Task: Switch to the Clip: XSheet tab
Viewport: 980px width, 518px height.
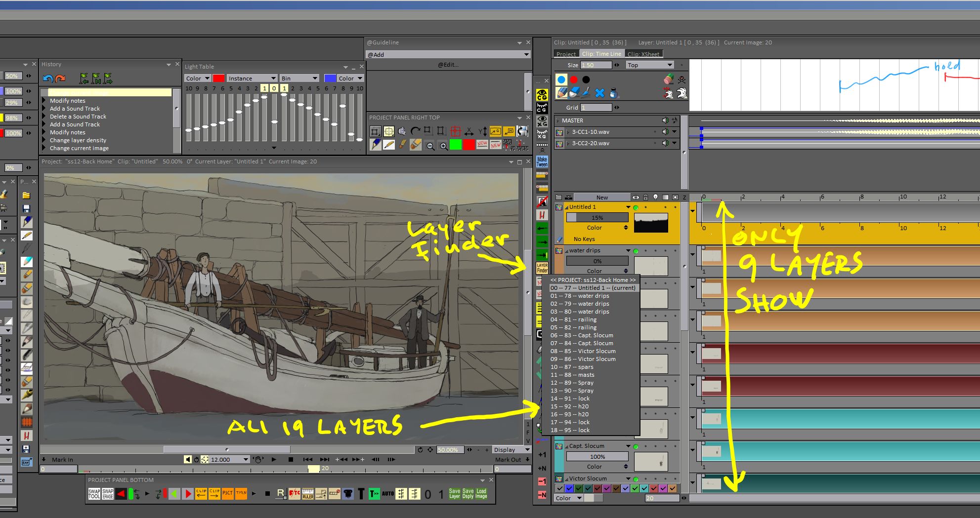Action: point(643,54)
